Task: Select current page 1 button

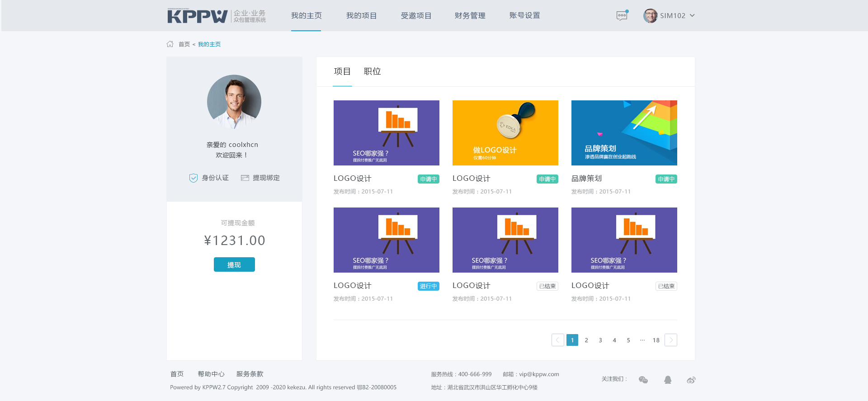Action: point(572,340)
